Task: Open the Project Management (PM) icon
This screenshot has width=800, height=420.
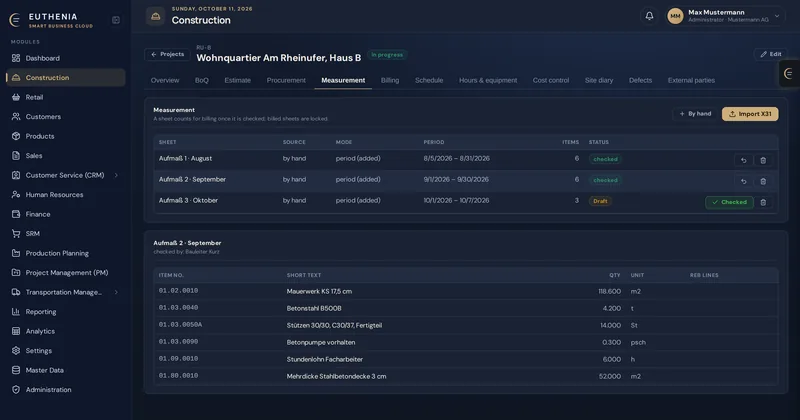Action: point(16,273)
